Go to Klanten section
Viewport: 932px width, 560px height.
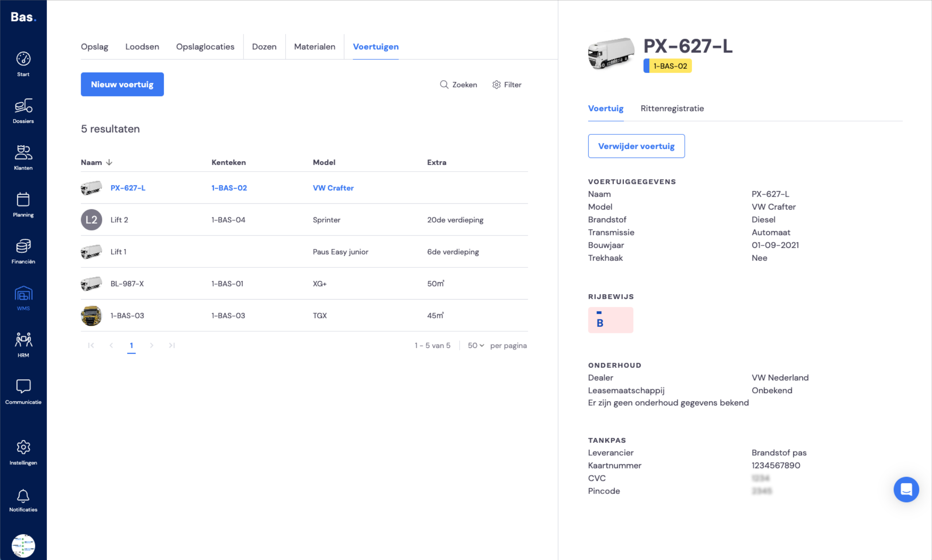pyautogui.click(x=23, y=152)
